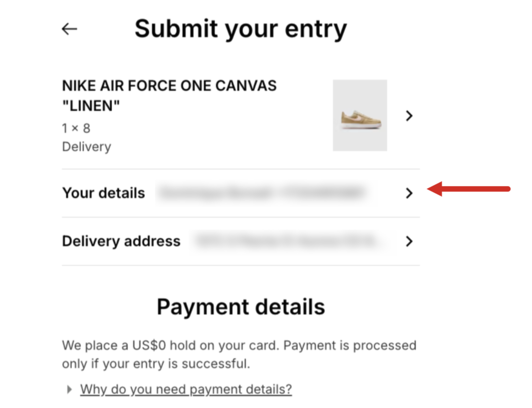This screenshot has height=408, width=532.
Task: Toggle the payment details disclosure triangle
Action: tap(69, 389)
